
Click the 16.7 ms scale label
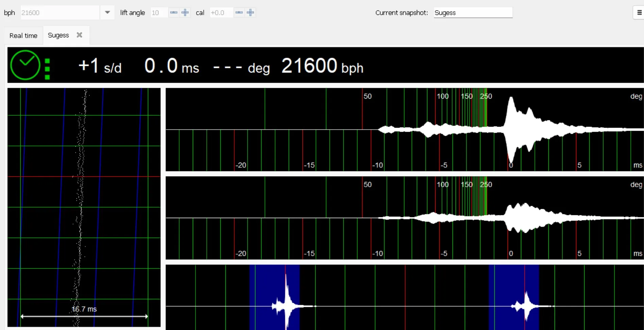pyautogui.click(x=84, y=309)
